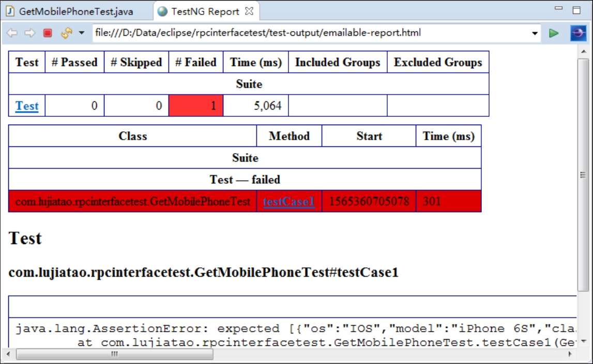Click the Java file icon on GetMobilePhoneTest tab

10,11
